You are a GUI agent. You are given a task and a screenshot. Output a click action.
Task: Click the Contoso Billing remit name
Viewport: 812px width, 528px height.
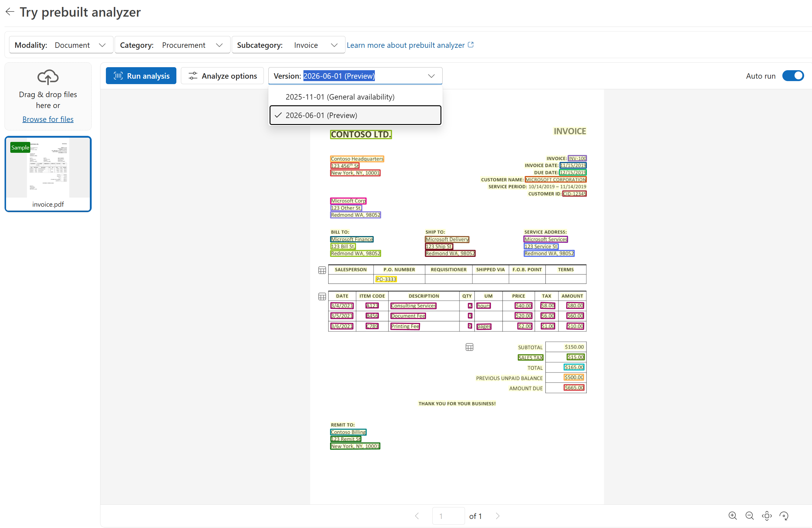(x=348, y=432)
